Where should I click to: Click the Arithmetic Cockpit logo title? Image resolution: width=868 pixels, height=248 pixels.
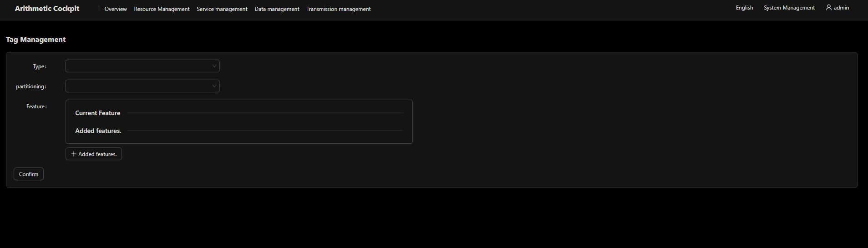point(47,9)
